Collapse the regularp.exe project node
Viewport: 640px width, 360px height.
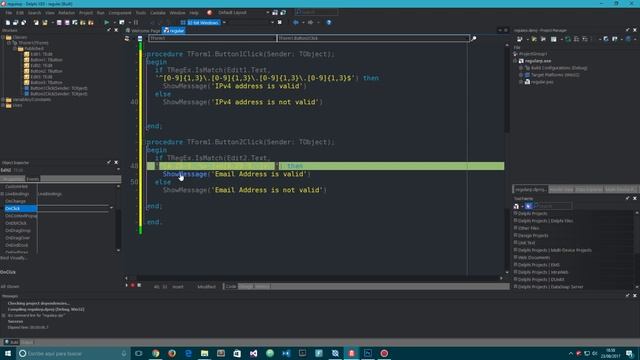[x=516, y=61]
